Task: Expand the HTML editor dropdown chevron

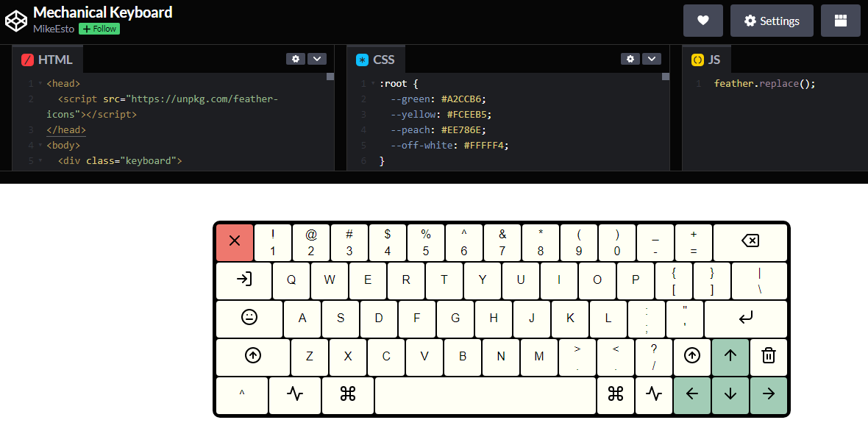Action: (x=316, y=59)
